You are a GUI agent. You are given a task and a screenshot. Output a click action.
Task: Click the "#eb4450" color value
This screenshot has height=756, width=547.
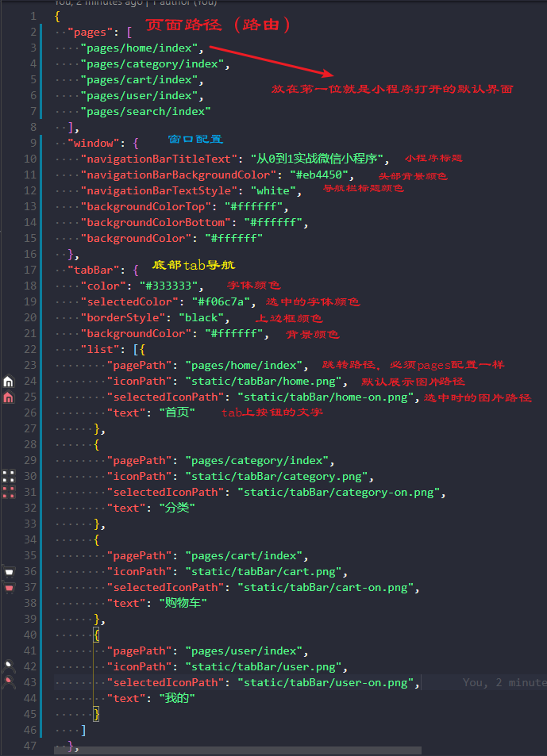pyautogui.click(x=319, y=175)
